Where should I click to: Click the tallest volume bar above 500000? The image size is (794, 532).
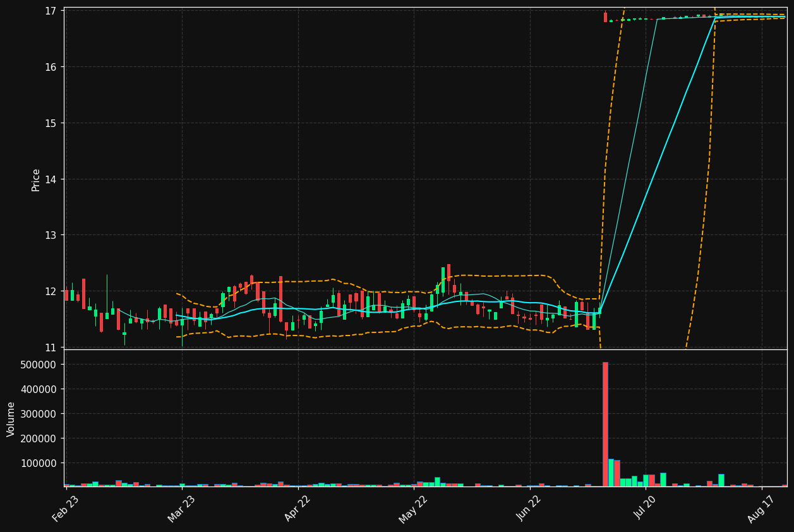[x=605, y=424]
